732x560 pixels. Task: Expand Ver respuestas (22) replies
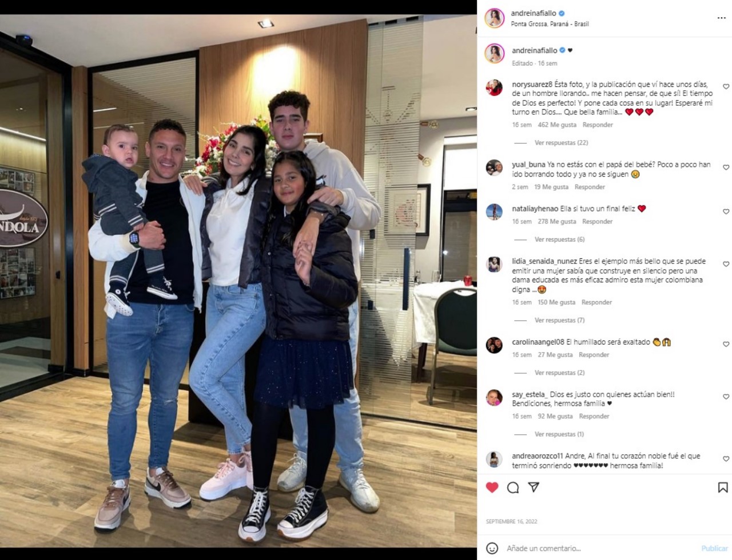[x=561, y=143]
